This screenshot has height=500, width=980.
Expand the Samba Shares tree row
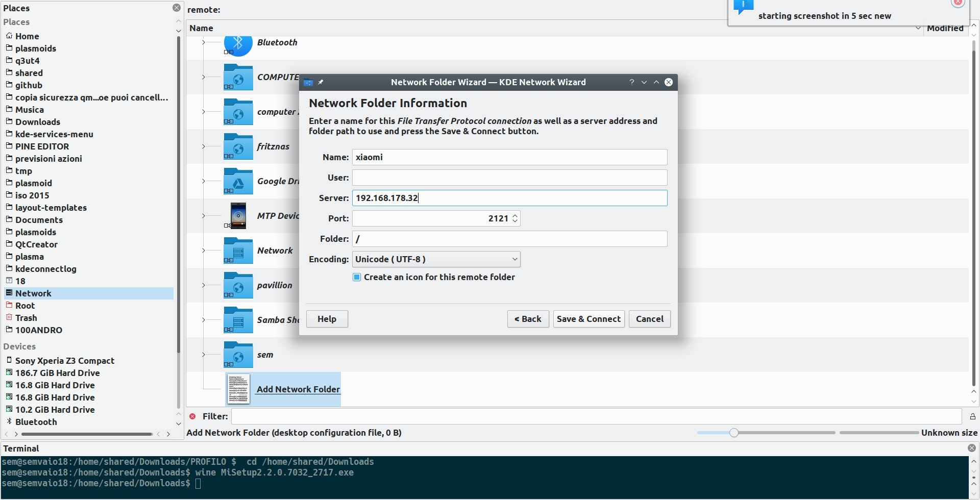[x=203, y=320]
